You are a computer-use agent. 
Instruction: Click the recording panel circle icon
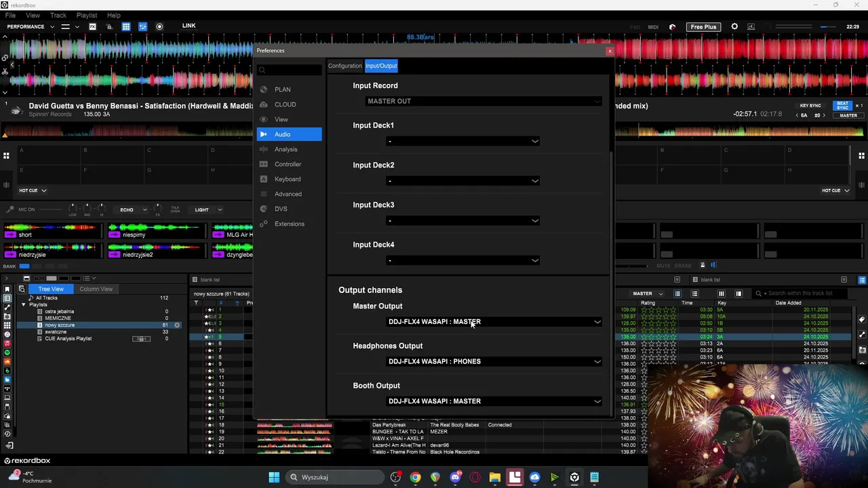pyautogui.click(x=159, y=26)
